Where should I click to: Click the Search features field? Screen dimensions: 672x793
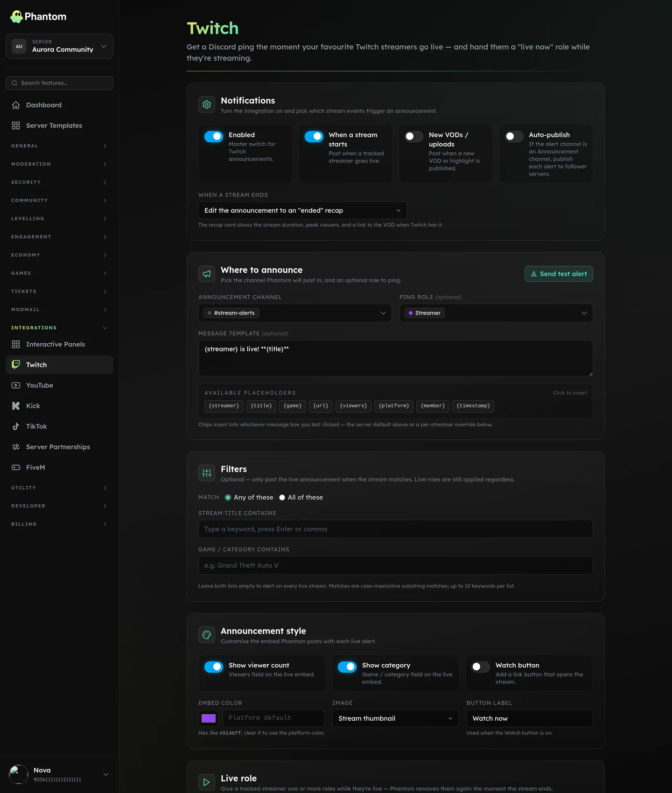pos(59,83)
